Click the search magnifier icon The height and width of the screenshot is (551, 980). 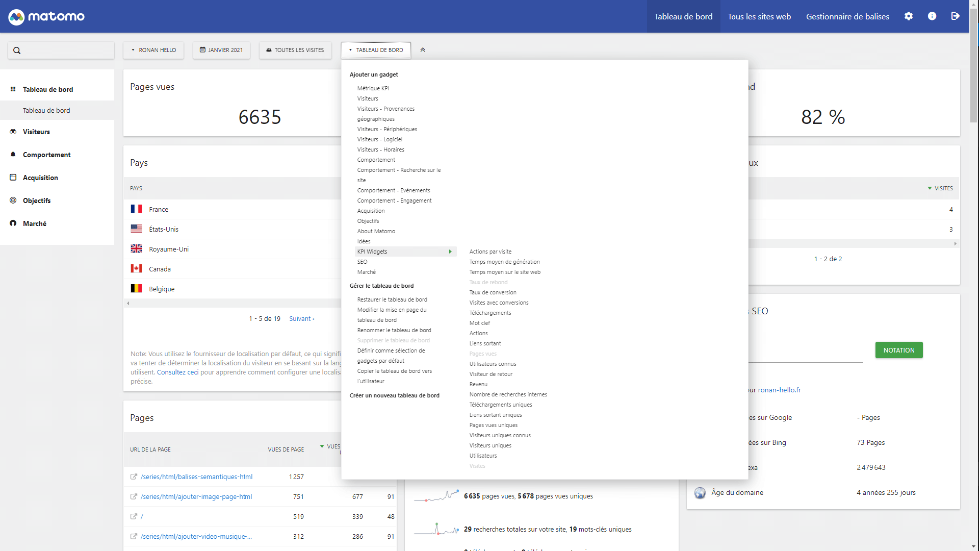click(17, 51)
